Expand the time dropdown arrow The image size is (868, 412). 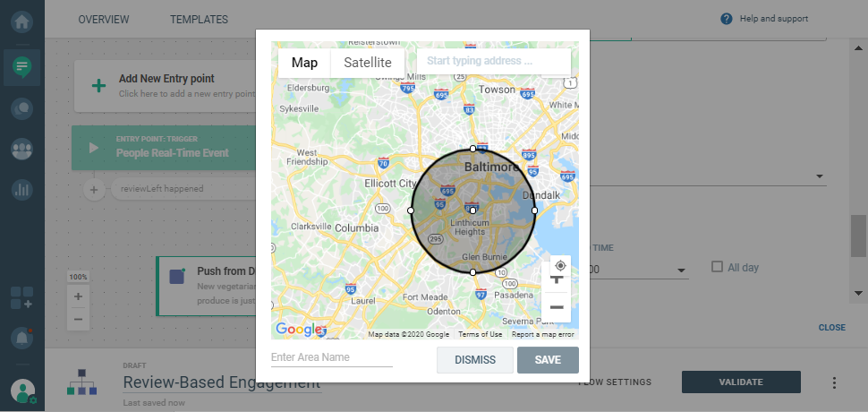coord(681,270)
